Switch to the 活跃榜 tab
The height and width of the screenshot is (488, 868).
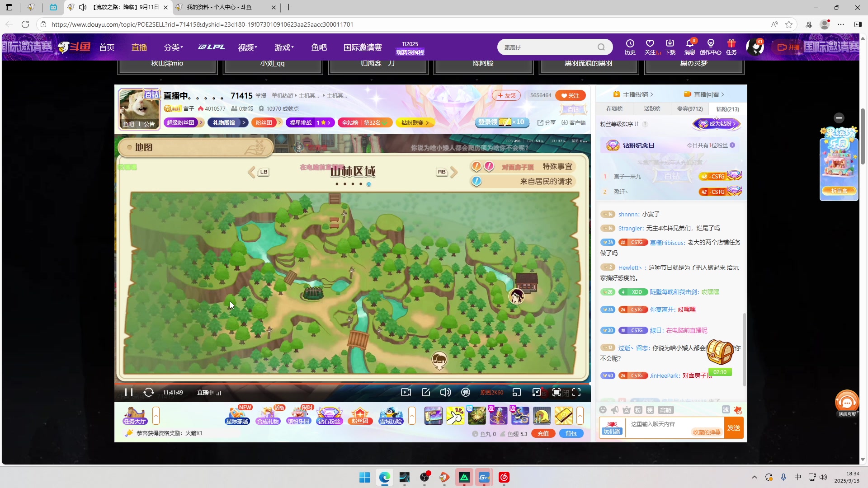(x=652, y=109)
